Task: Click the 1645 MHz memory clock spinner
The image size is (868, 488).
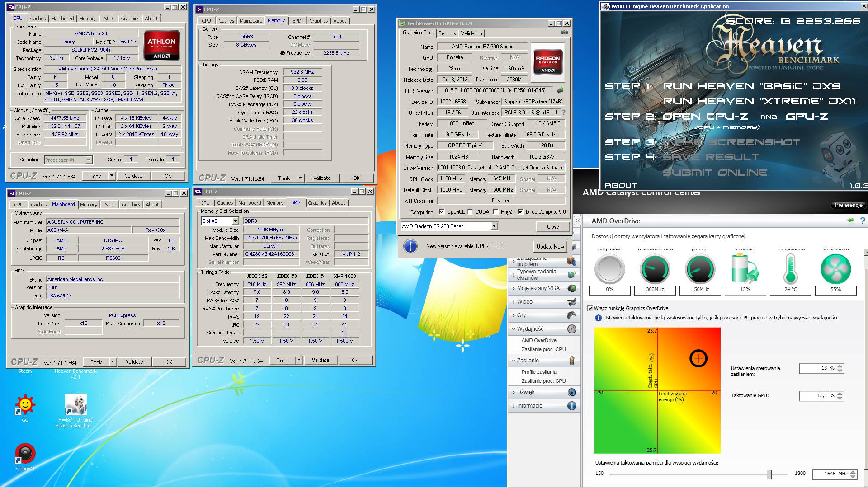Action: (853, 474)
